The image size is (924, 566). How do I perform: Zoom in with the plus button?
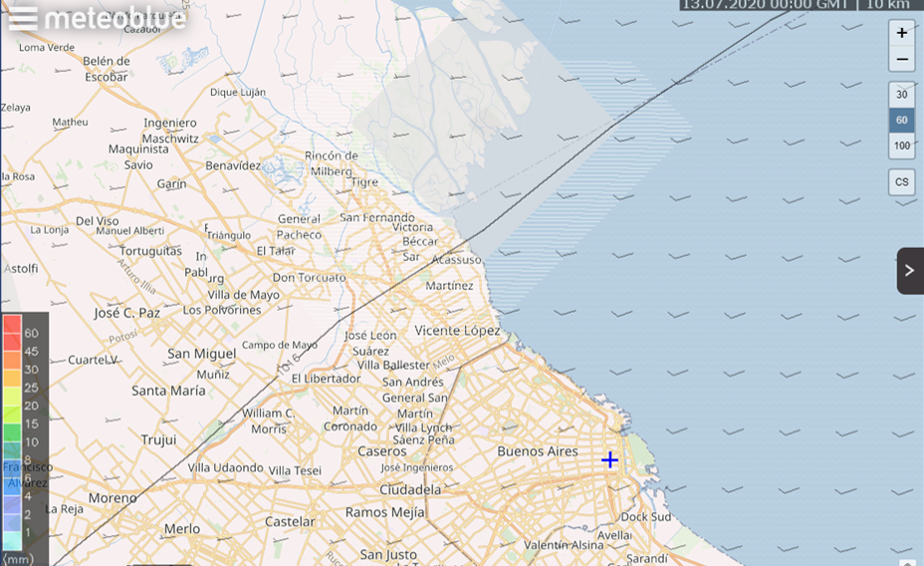pos(901,33)
